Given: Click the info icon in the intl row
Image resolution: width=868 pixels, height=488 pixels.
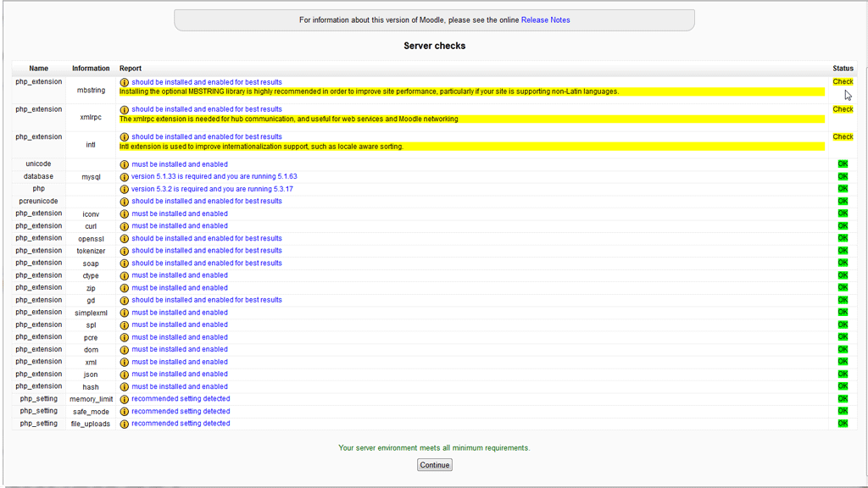Looking at the screenshot, I should point(124,137).
